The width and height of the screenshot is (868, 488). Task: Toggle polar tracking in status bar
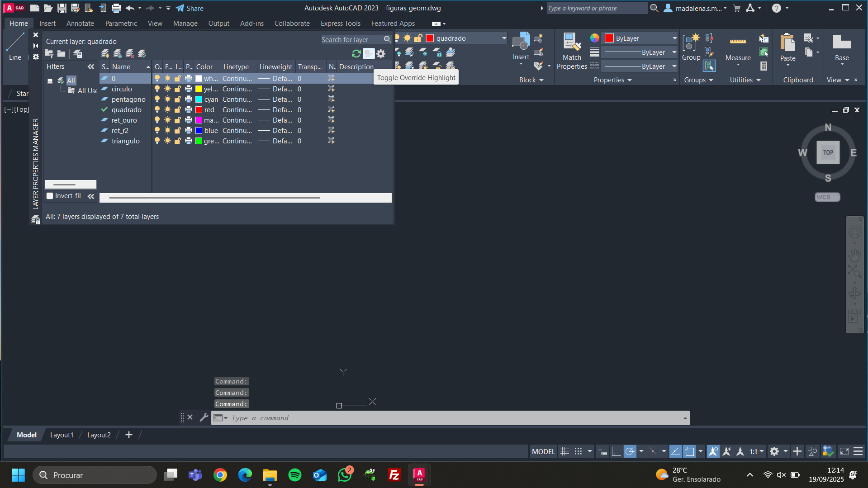point(630,451)
